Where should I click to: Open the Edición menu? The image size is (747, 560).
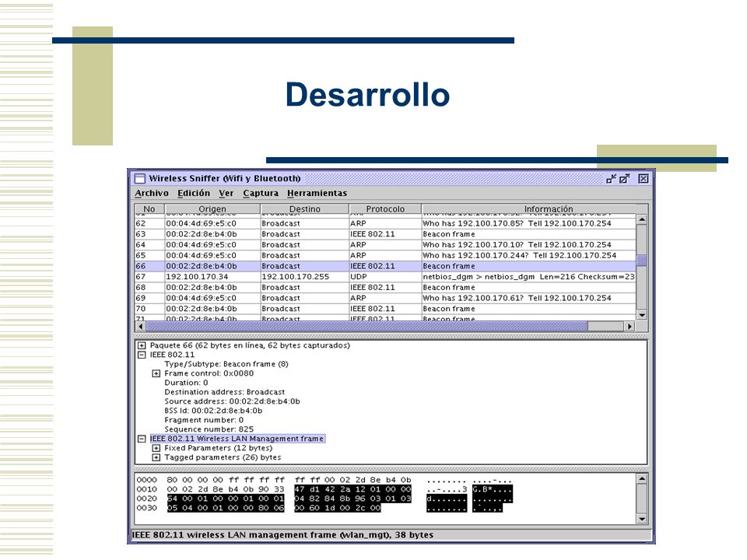[194, 193]
